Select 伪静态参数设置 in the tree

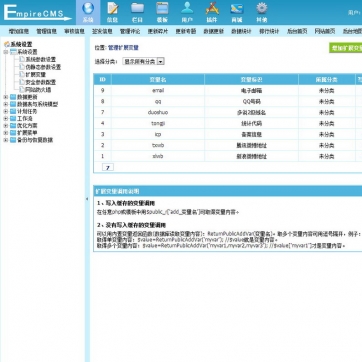pos(43,67)
